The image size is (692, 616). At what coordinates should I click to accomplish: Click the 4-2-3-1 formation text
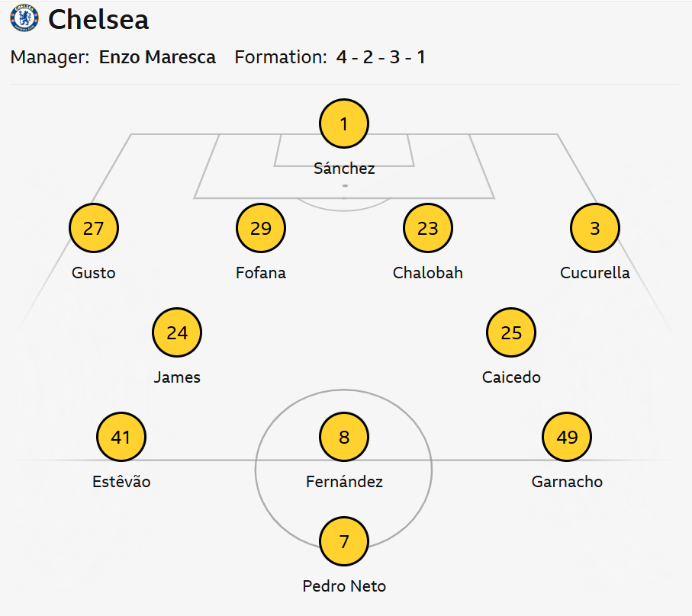coord(381,57)
